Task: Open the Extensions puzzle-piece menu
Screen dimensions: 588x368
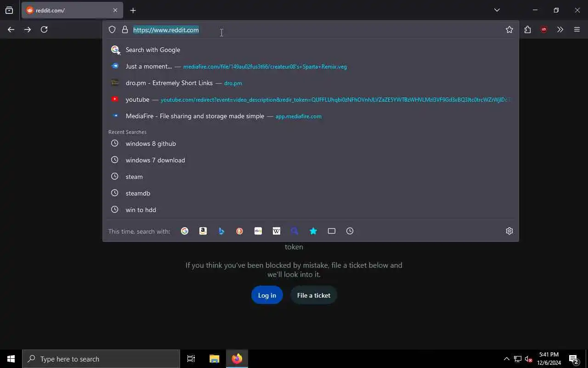Action: (x=527, y=29)
